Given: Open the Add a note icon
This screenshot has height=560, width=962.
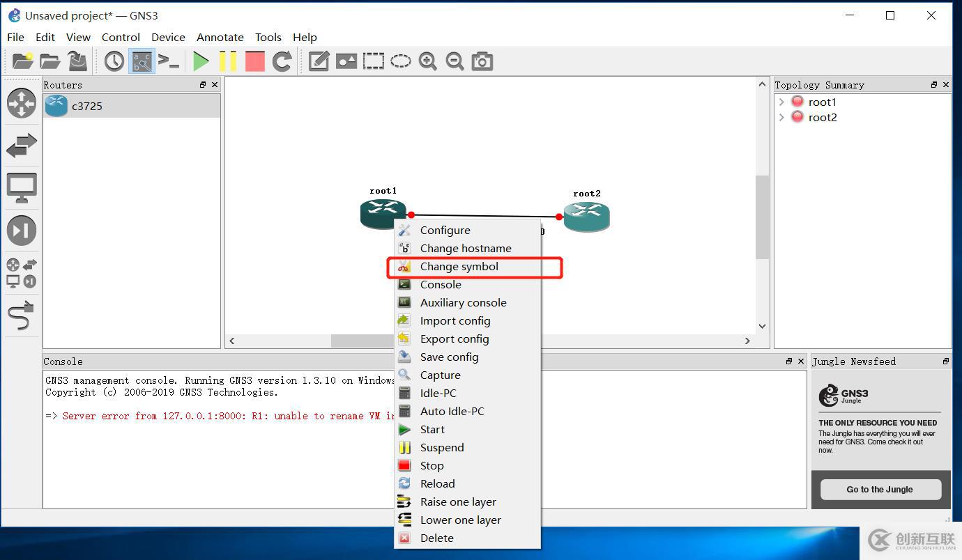Looking at the screenshot, I should point(319,61).
